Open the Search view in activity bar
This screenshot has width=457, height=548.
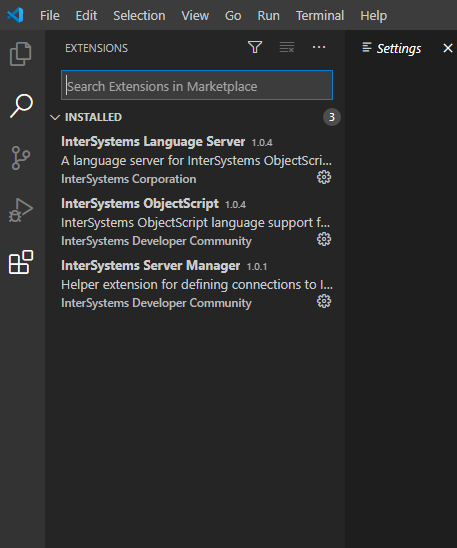click(x=21, y=106)
